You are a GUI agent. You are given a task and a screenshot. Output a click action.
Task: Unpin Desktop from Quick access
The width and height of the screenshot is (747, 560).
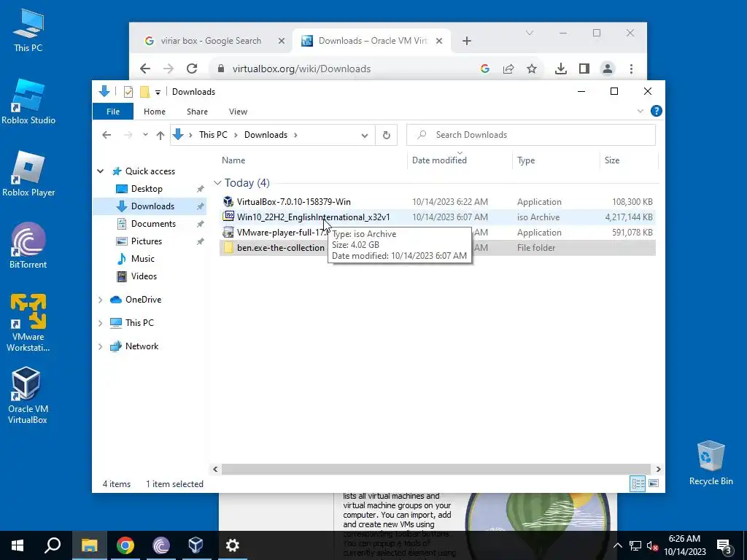tap(200, 189)
